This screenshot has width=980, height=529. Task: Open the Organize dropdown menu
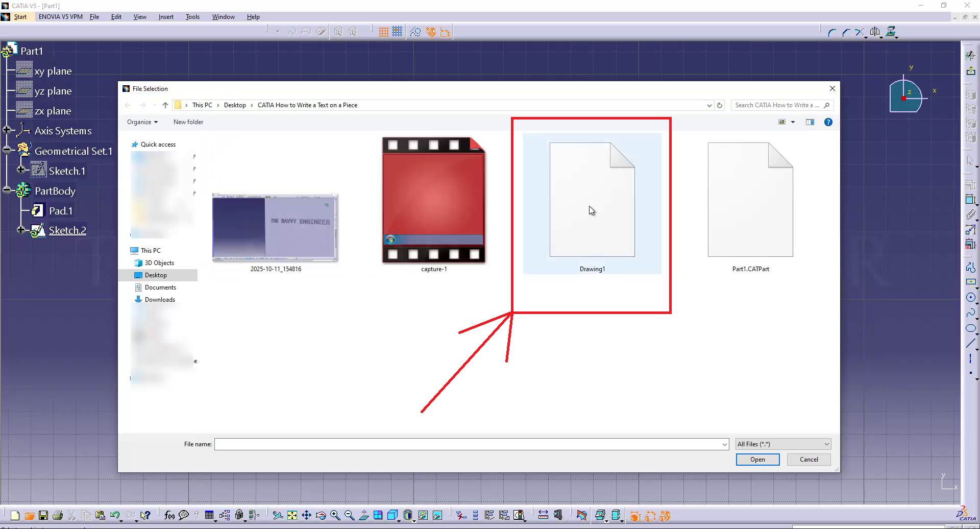[142, 122]
